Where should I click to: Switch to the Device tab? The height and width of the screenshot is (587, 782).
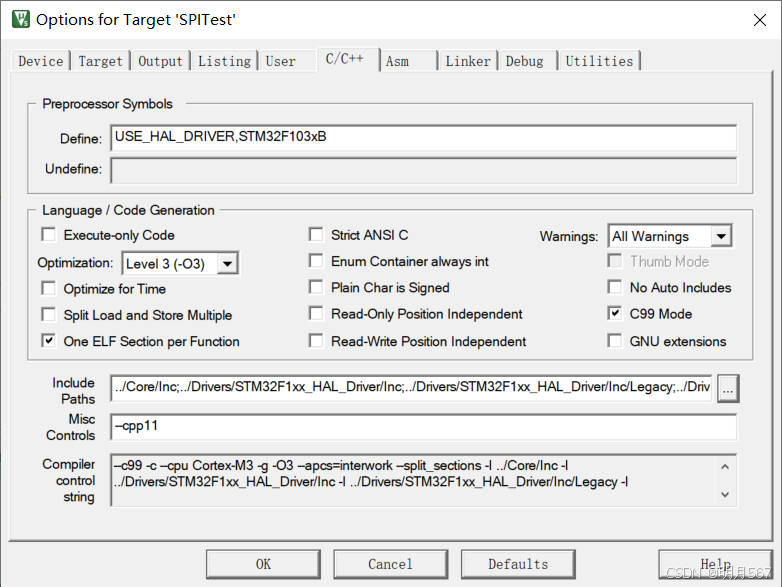(x=40, y=61)
